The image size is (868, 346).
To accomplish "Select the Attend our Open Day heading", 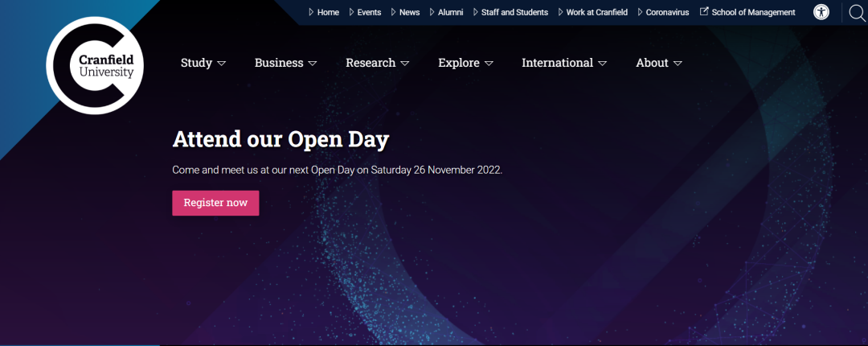I will coord(280,140).
